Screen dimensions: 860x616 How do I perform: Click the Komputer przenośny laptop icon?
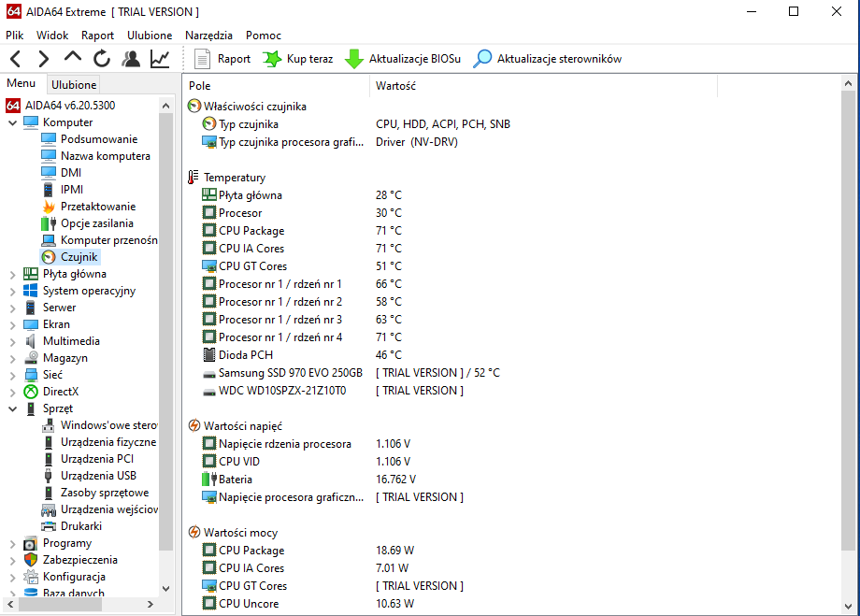click(x=49, y=240)
